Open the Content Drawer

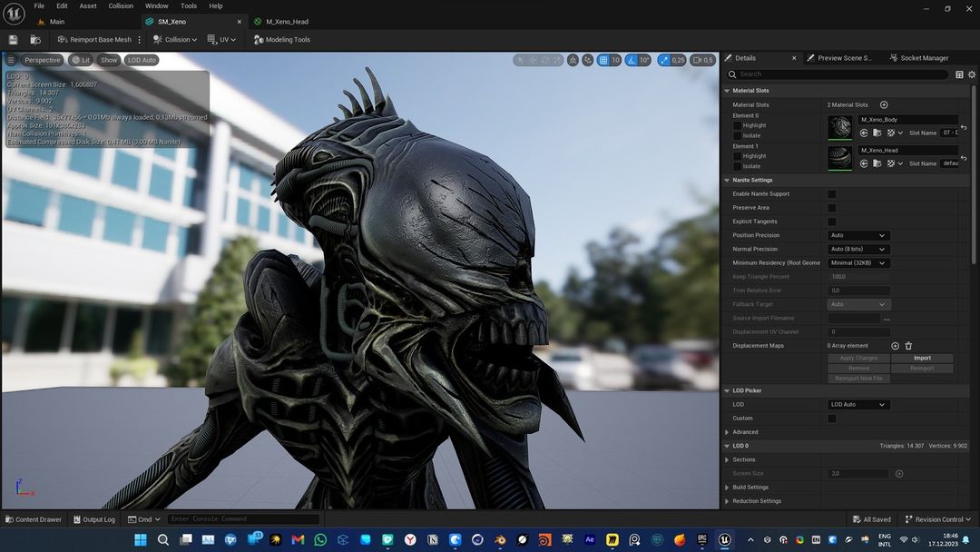click(x=34, y=519)
